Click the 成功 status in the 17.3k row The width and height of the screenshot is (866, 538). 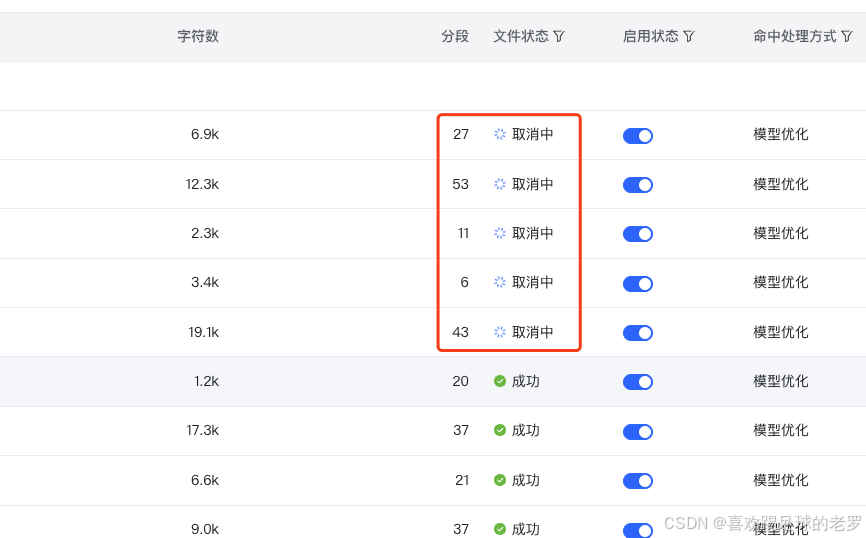tap(526, 430)
